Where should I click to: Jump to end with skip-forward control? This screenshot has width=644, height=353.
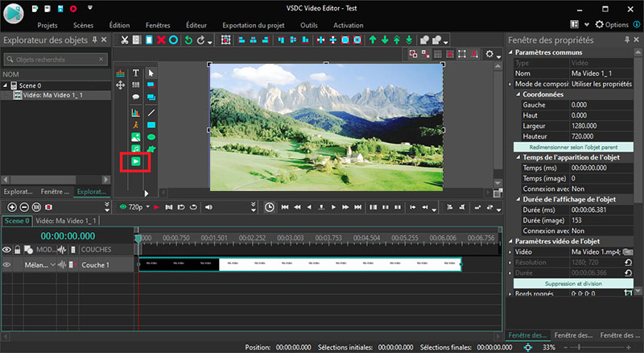pyautogui.click(x=357, y=207)
